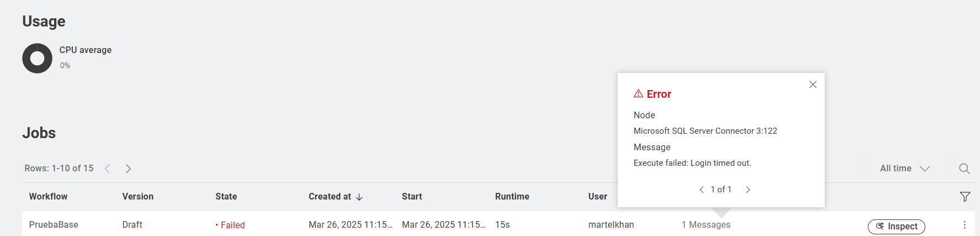Go to the previous page of job rows
980x236 pixels.
click(x=108, y=169)
